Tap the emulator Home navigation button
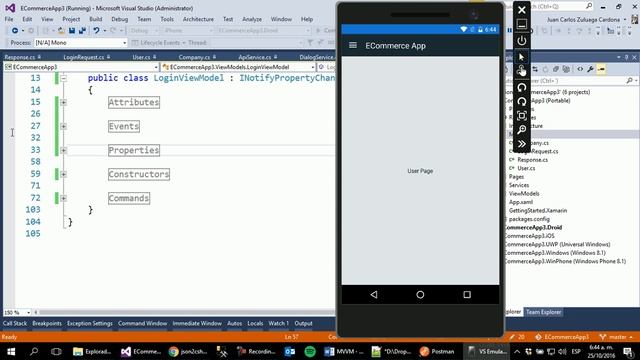The image size is (640, 360). [420, 295]
